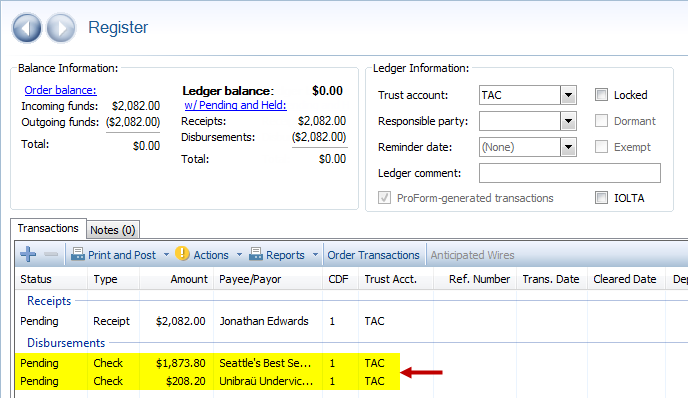The height and width of the screenshot is (398, 688).
Task: Switch to the Transactions tab
Action: [x=48, y=228]
